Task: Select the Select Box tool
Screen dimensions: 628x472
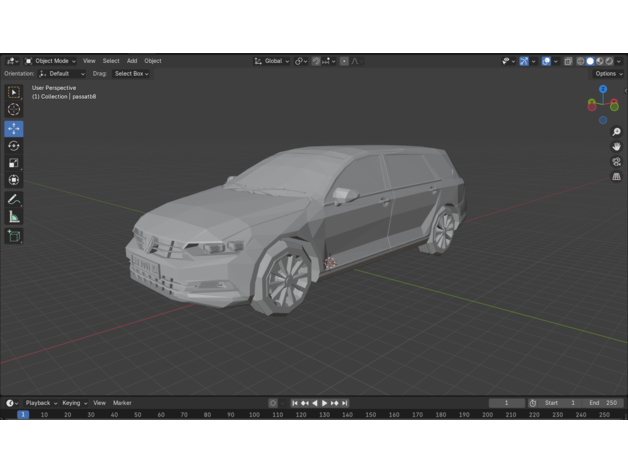Action: click(14, 92)
